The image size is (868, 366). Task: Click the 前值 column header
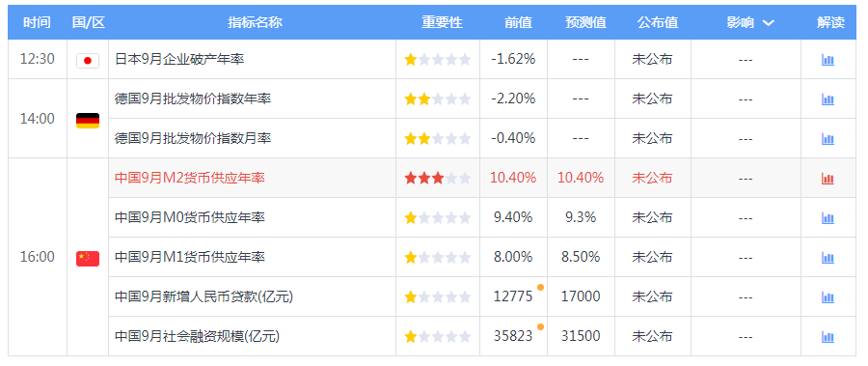coord(518,22)
